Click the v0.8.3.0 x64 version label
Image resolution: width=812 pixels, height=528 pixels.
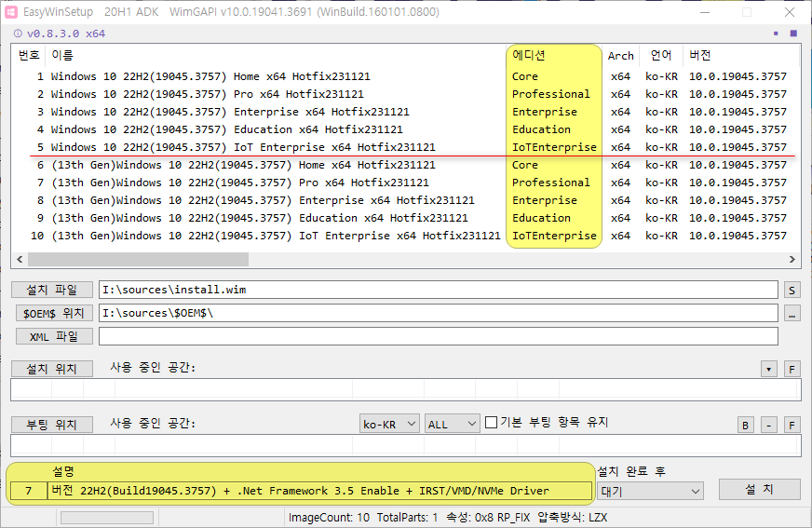pos(66,34)
